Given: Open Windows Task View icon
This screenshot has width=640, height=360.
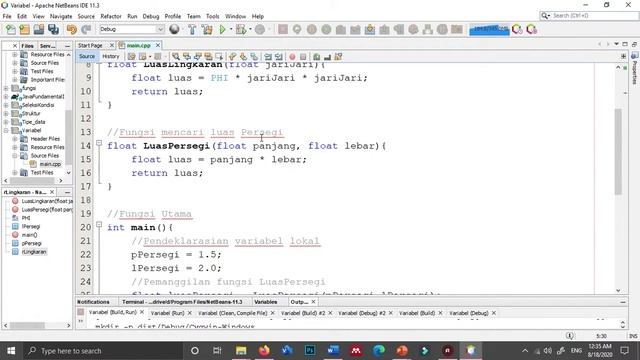Looking at the screenshot, I should click(x=217, y=351).
